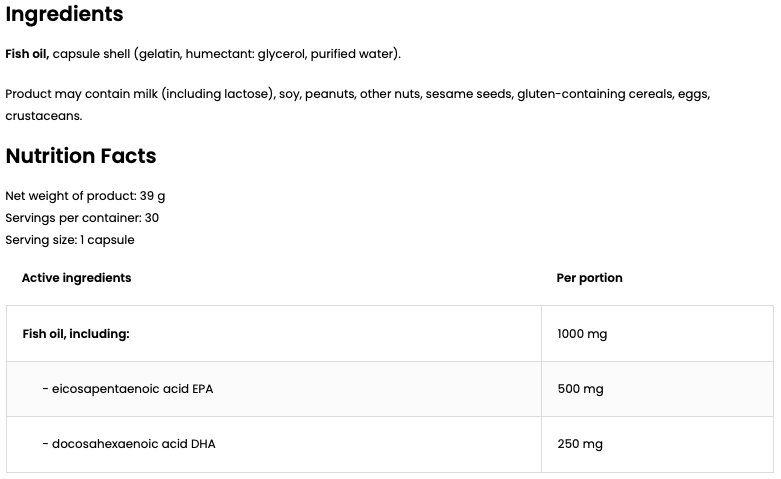Screen dimensions: 781x479
Task: Click the 500 mg EPA value
Action: tap(580, 389)
